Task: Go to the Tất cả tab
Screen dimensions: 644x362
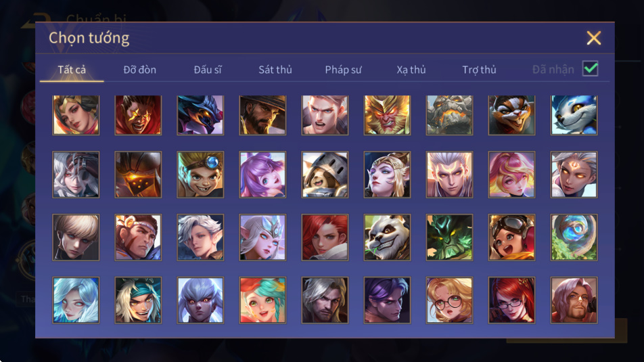Action: [x=72, y=70]
